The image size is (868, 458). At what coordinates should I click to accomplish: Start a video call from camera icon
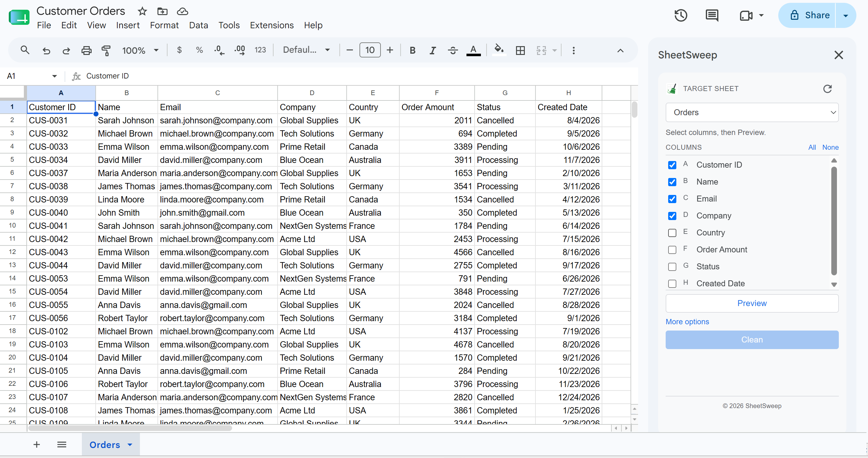pos(746,15)
